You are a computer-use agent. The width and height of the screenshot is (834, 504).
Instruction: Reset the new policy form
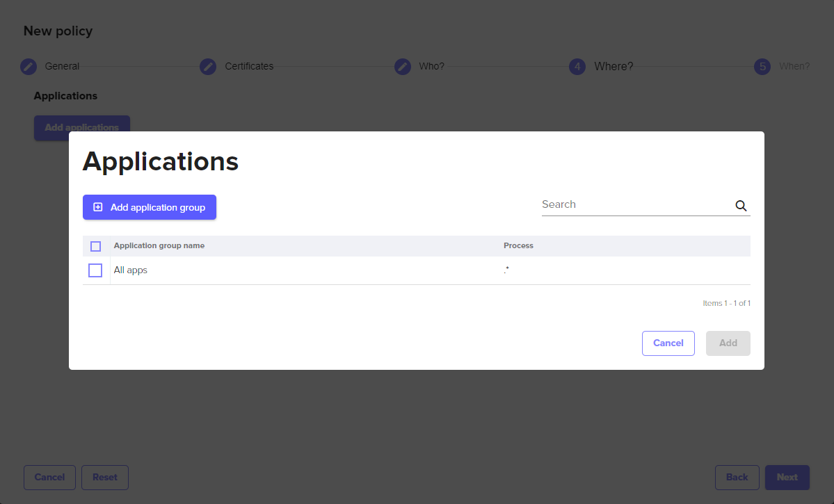tap(105, 478)
